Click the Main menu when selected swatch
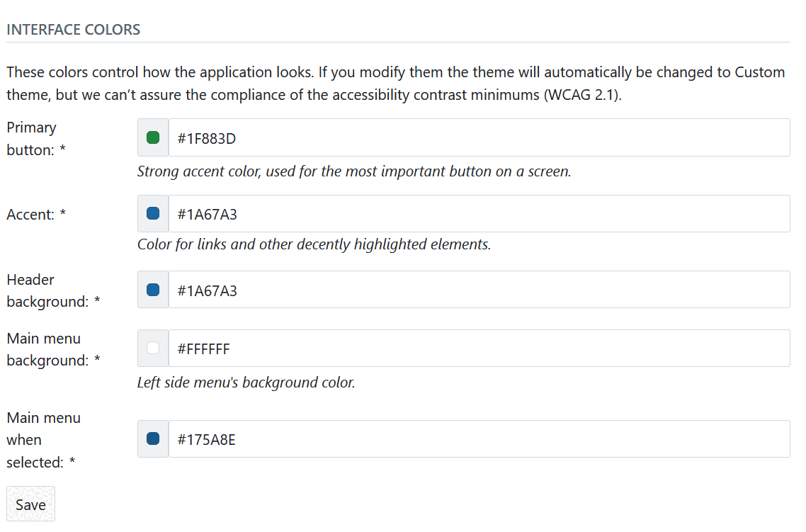806x532 pixels. pyautogui.click(x=152, y=438)
